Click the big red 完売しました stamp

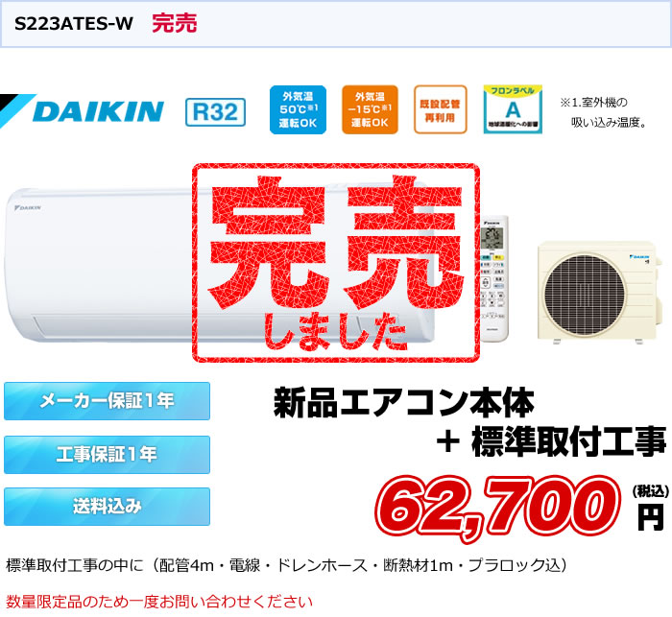point(336,263)
